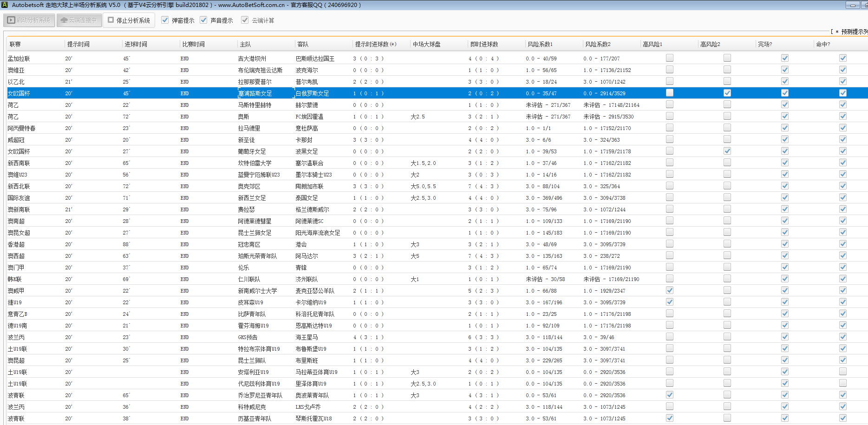The image size is (868, 425).
Task: Check 命中 box for the 安塔利亚U19 row
Action: pos(842,372)
